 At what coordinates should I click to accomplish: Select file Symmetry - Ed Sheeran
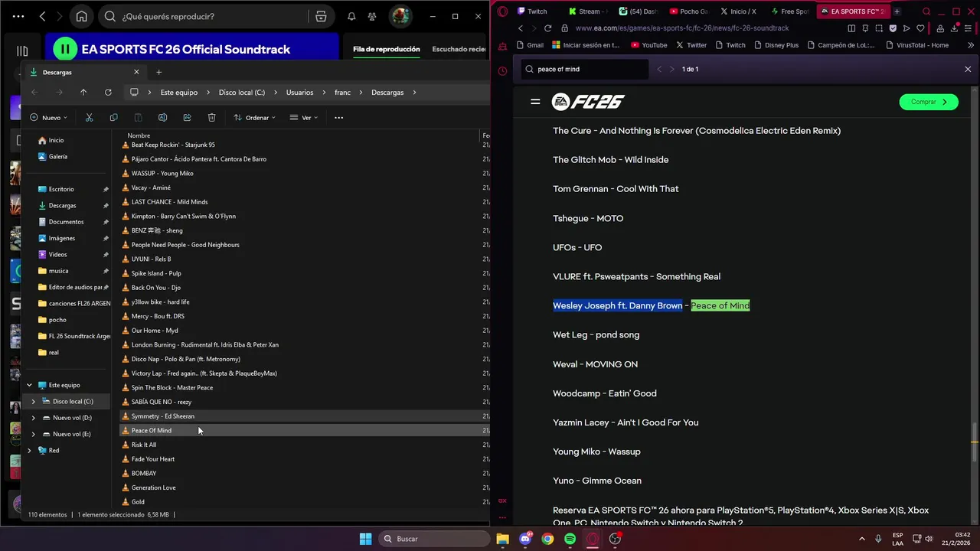point(304,416)
